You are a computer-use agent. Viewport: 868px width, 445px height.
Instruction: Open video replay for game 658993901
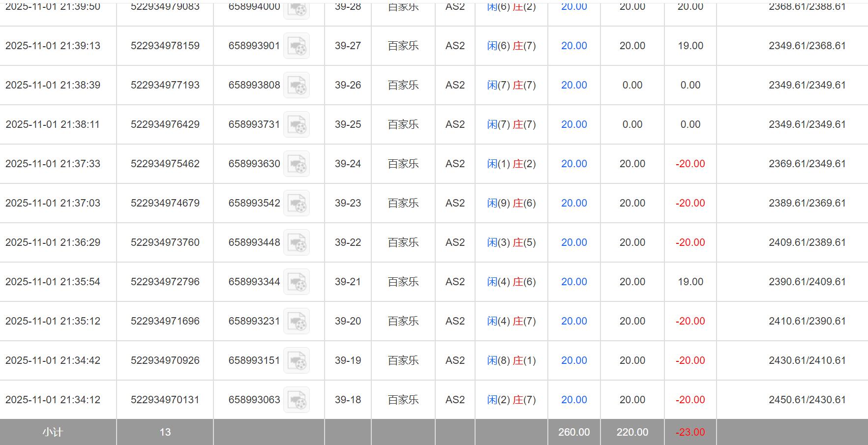tap(297, 46)
